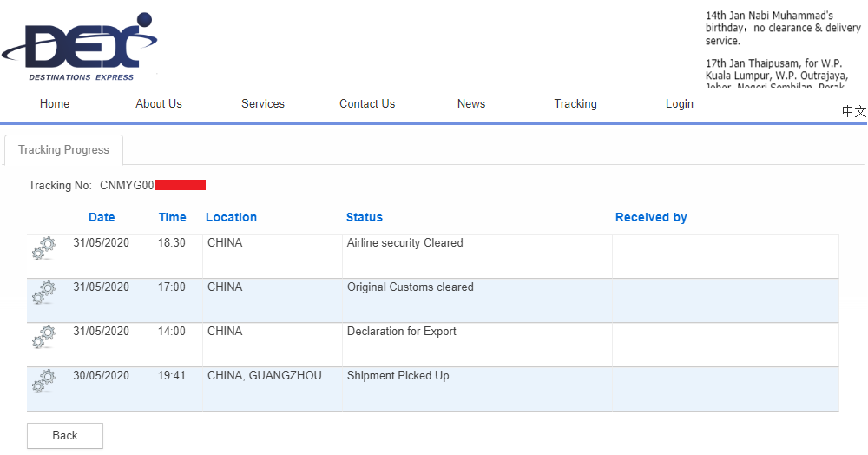Open the Home menu item
The height and width of the screenshot is (455, 868).
tap(55, 103)
